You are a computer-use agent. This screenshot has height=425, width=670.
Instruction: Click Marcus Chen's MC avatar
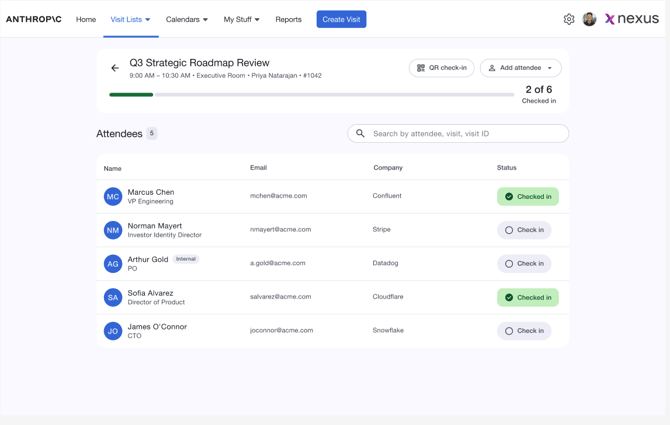(x=113, y=196)
